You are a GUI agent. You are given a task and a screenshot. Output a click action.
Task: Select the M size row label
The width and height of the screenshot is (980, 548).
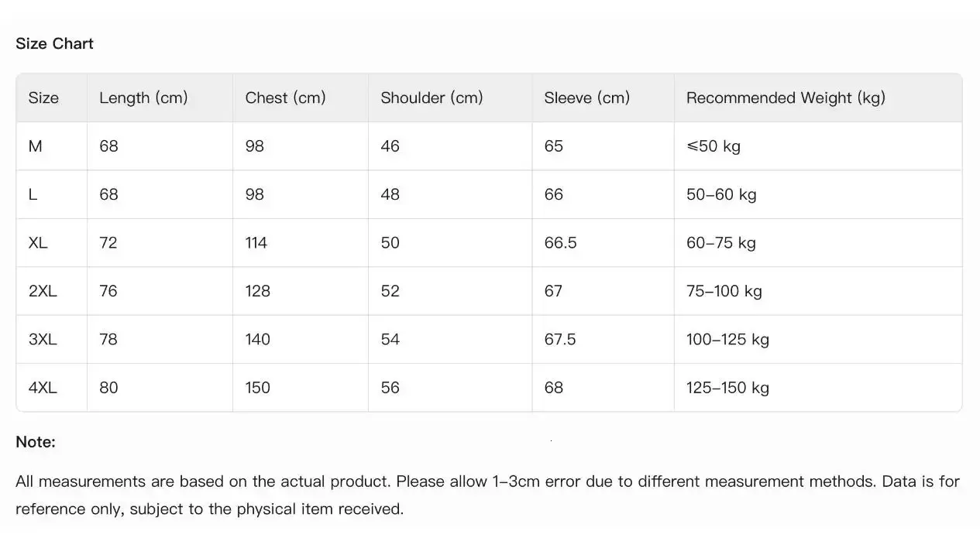tap(36, 146)
